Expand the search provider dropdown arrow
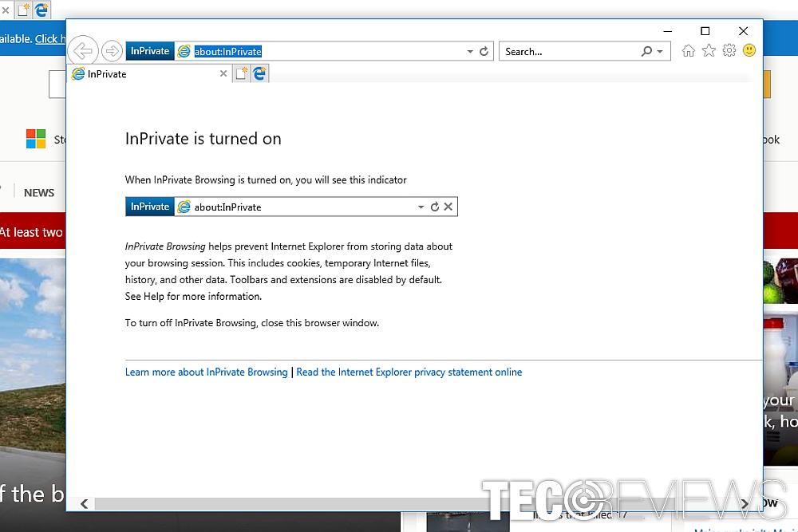 (x=660, y=51)
